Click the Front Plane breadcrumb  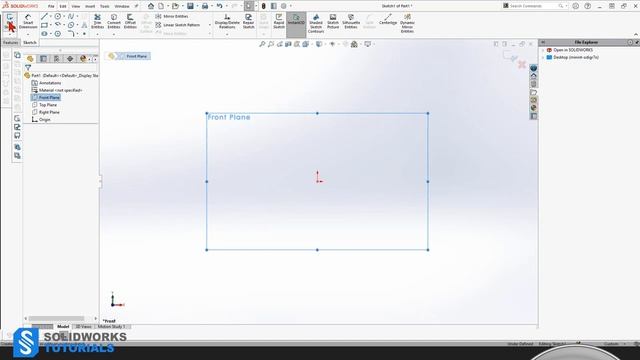tap(133, 56)
